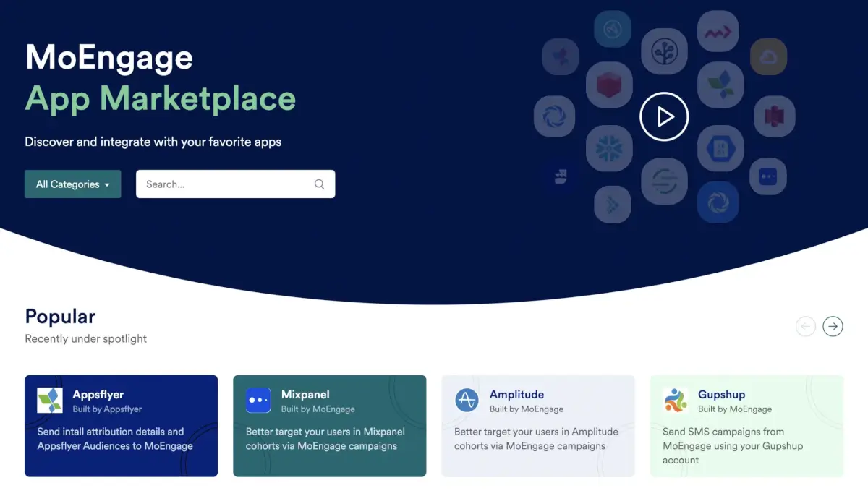Click the Azure hexagon binary storage icon
868x496 pixels.
pos(720,149)
